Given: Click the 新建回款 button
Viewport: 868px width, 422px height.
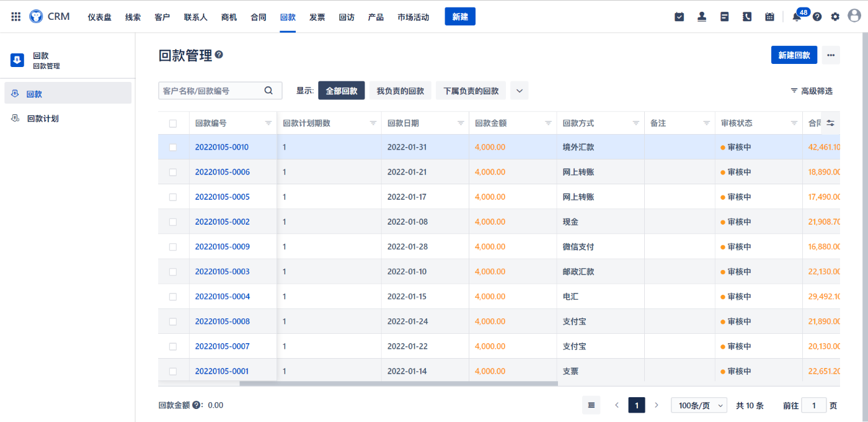Looking at the screenshot, I should pos(794,55).
